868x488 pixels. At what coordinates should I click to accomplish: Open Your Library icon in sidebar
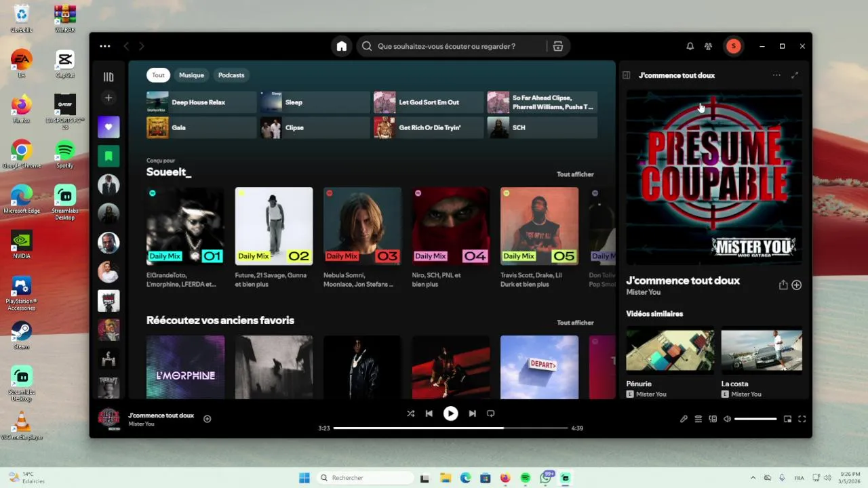tap(108, 77)
